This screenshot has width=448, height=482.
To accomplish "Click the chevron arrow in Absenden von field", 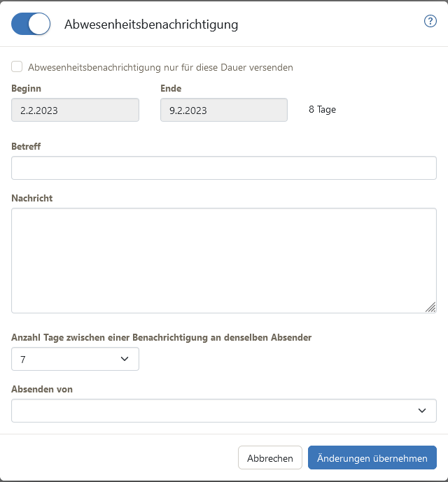I will [422, 411].
